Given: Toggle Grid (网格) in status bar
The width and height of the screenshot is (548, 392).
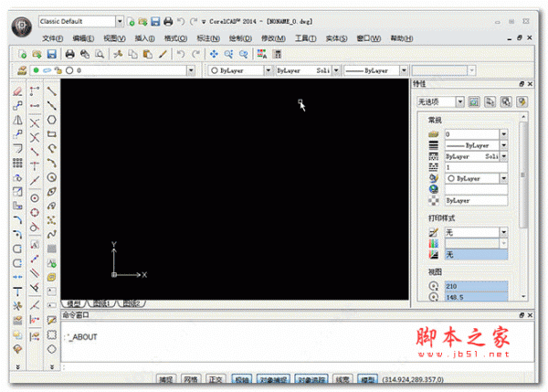Looking at the screenshot, I should [x=191, y=379].
